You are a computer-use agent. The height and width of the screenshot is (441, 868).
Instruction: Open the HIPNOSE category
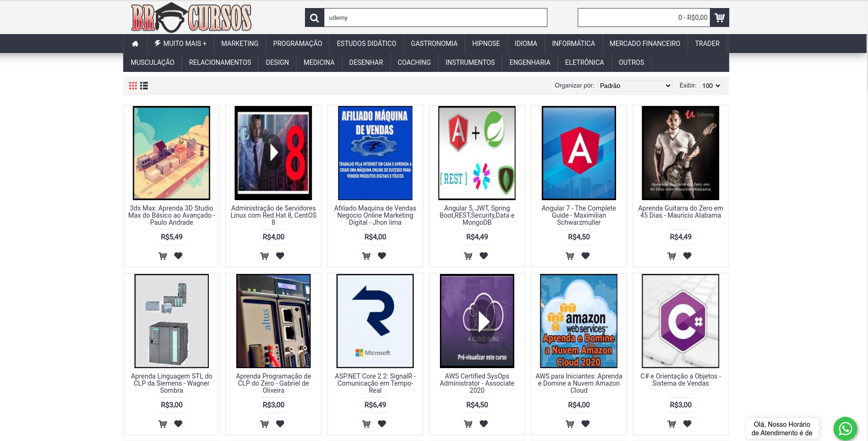point(486,44)
